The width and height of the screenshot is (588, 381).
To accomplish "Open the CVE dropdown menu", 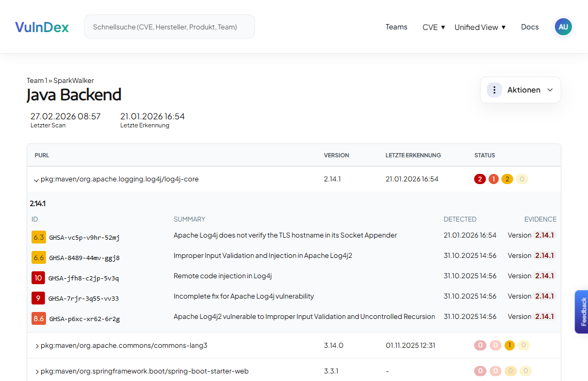I will [x=434, y=27].
